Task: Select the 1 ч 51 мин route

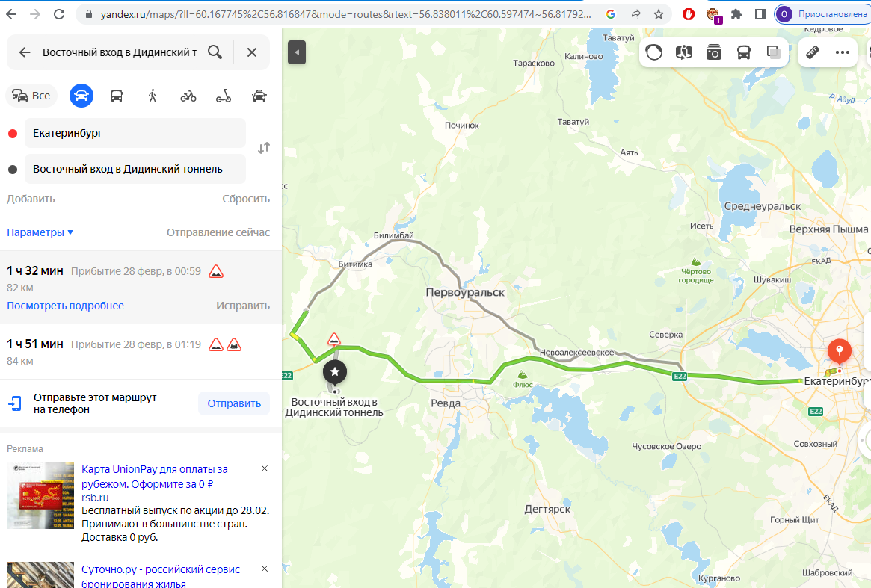Action: pyautogui.click(x=141, y=351)
